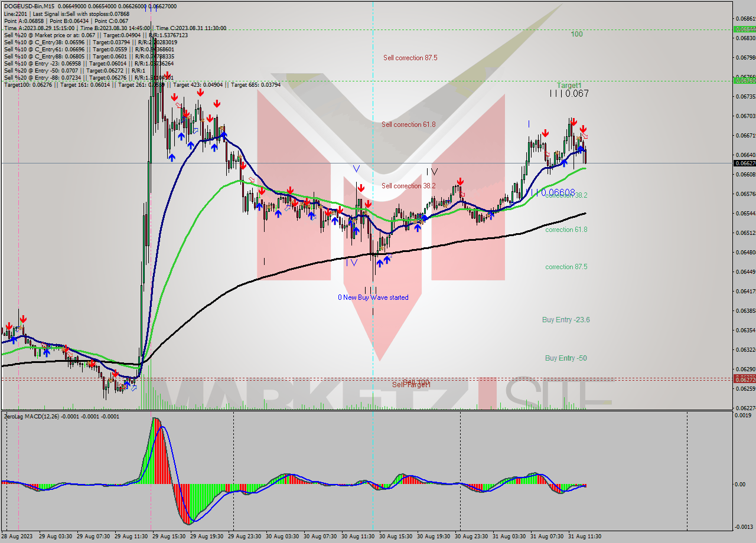Viewport: 756px width, 543px height.
Task: Click '29 Aug 15:30' on the time axis
Action: click(169, 537)
